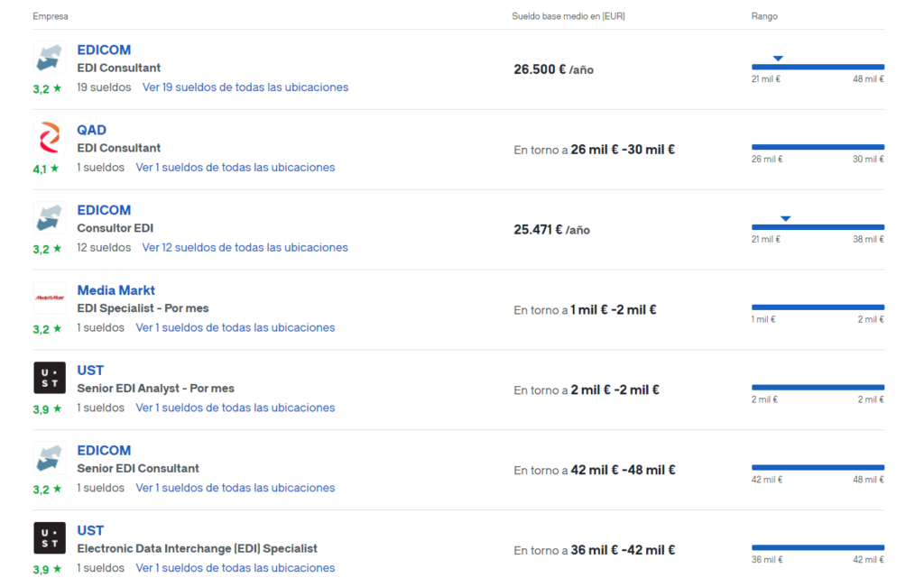Click the '12 sueldos' count text
Viewport: 924px width, 587px height.
pos(104,247)
